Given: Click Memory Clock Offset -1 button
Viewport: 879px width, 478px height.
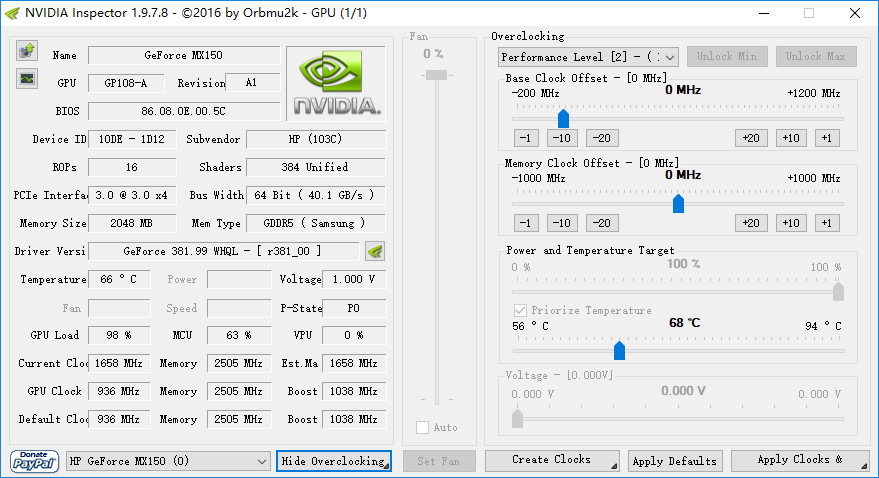Looking at the screenshot, I should [526, 223].
